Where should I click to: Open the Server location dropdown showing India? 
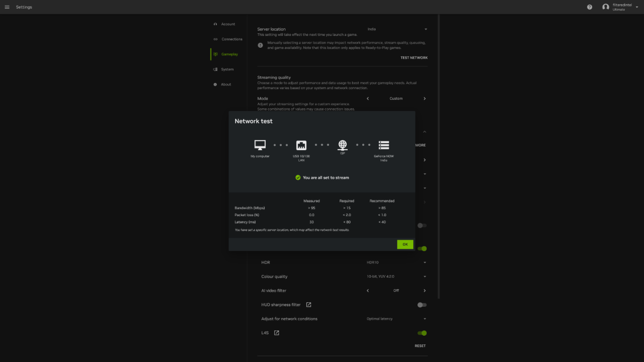(425, 29)
